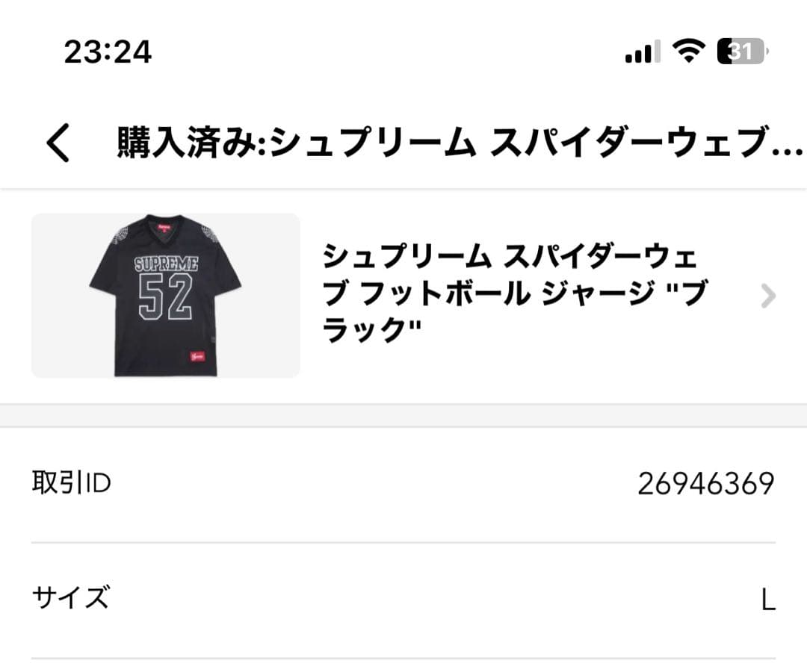Tap the Supreme 52 jersey thumbnail

(x=167, y=296)
